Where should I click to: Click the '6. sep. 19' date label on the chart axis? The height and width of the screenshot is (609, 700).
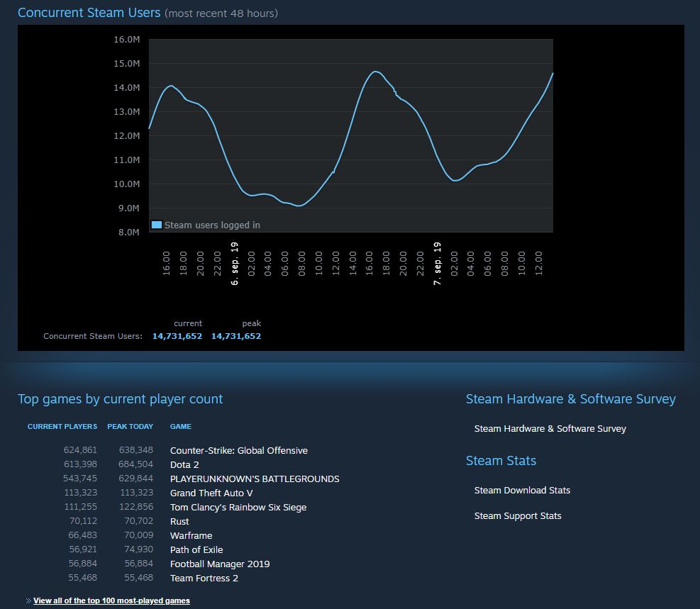235,264
